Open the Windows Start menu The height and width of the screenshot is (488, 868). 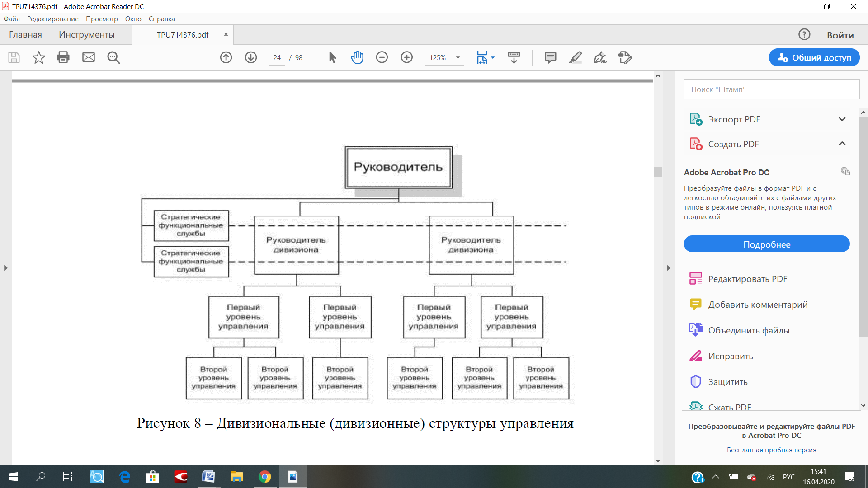point(14,477)
